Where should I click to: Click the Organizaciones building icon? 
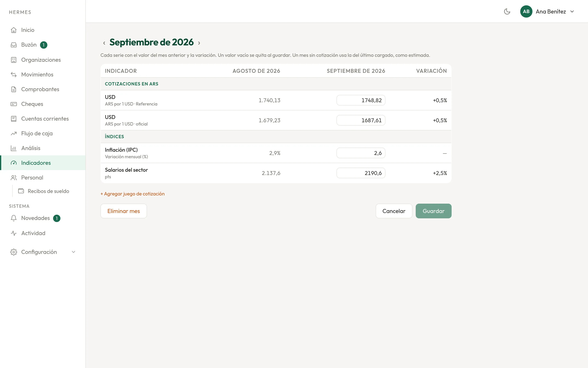14,60
